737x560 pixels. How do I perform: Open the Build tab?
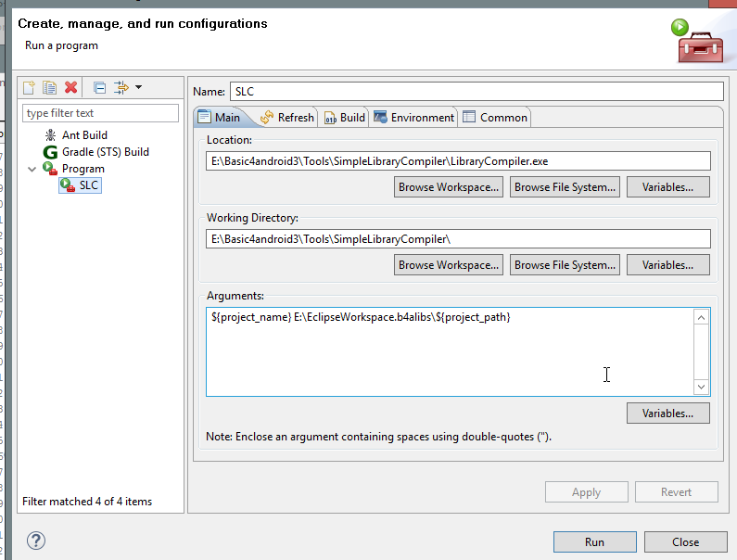[x=345, y=118]
